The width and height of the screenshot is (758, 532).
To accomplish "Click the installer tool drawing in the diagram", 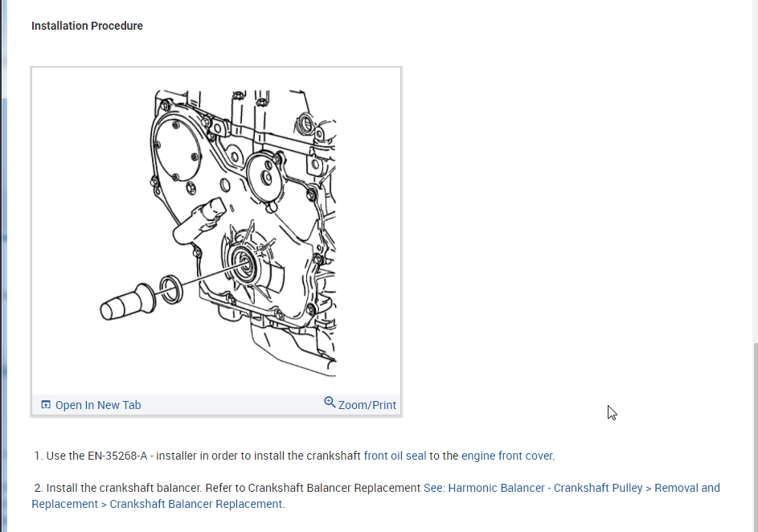I will 128,302.
